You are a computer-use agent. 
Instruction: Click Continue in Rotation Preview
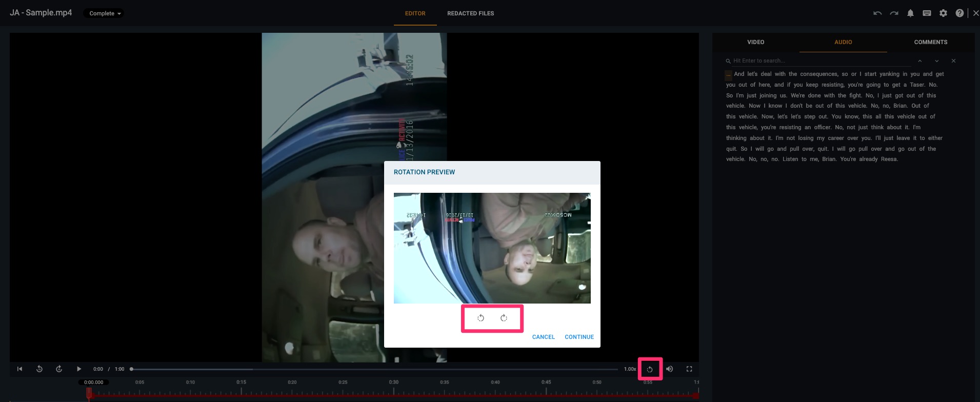click(579, 337)
